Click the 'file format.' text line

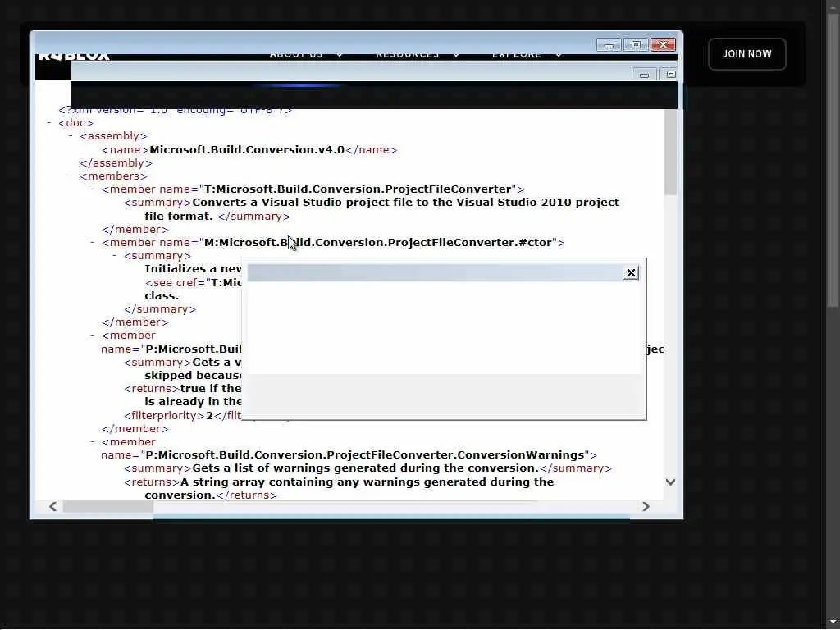179,217
